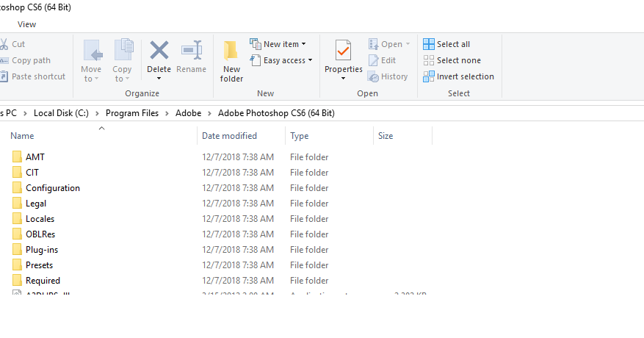Click the Cut scissors icon
The width and height of the screenshot is (644, 338).
pos(4,44)
